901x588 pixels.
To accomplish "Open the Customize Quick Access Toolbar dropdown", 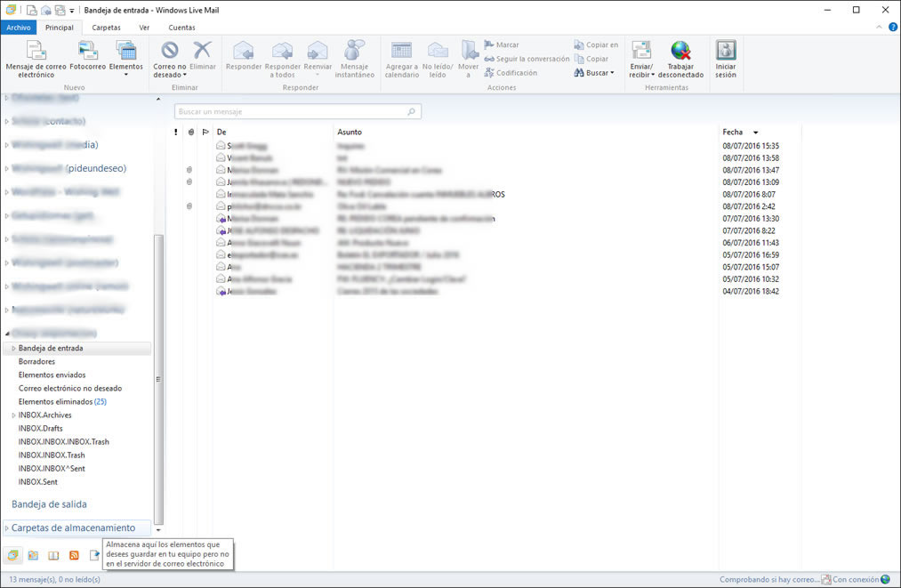I will (72, 11).
